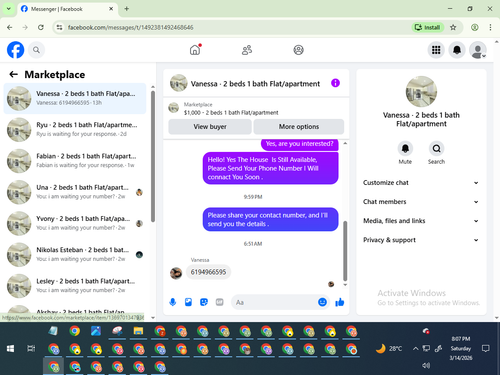This screenshot has width=500, height=375.
Task: Click the Facebook logo
Action: (x=15, y=50)
